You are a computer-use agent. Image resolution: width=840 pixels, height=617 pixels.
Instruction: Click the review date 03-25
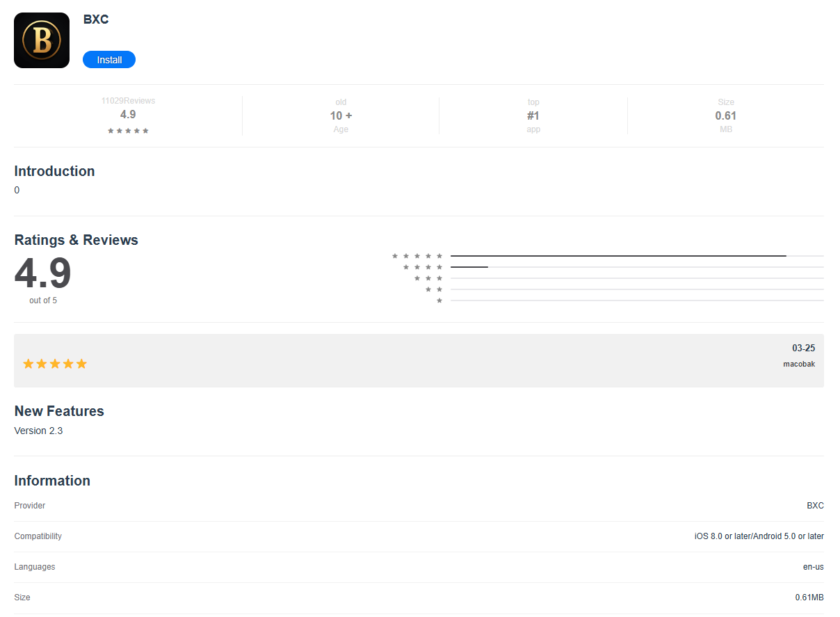coord(803,348)
